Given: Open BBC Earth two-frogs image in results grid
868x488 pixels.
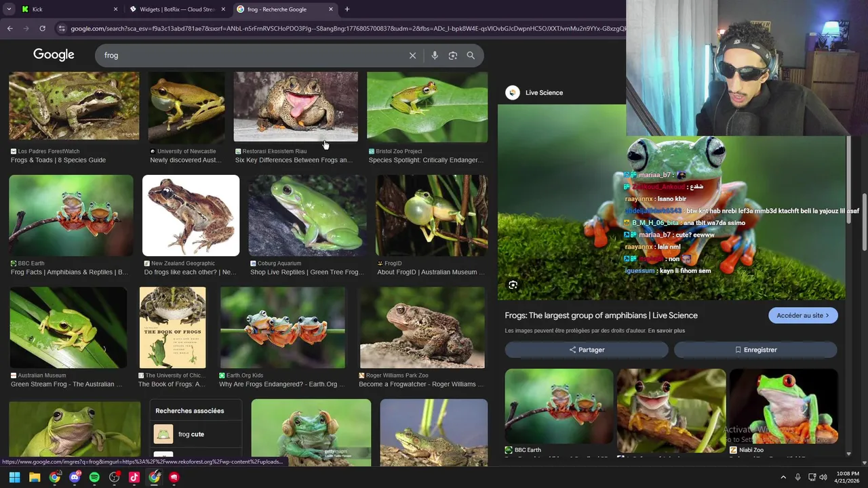Looking at the screenshot, I should [x=71, y=216].
